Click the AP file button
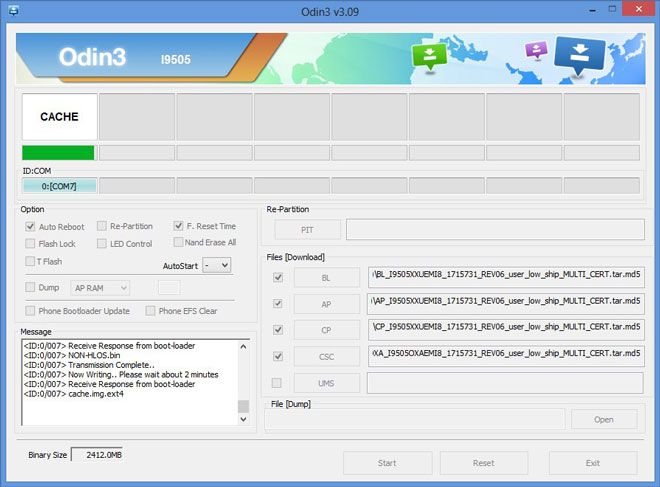 [327, 304]
